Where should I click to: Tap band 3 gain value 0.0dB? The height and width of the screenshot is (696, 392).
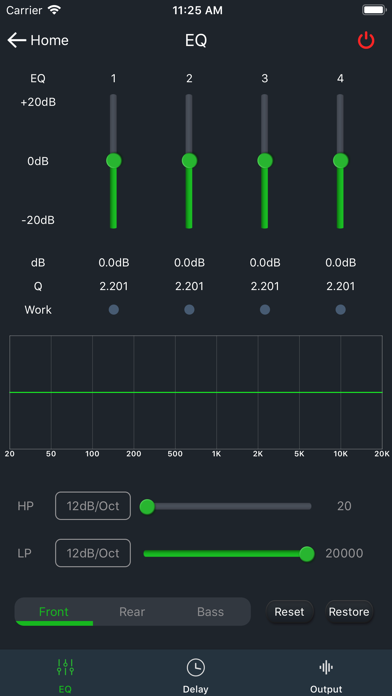(x=265, y=263)
